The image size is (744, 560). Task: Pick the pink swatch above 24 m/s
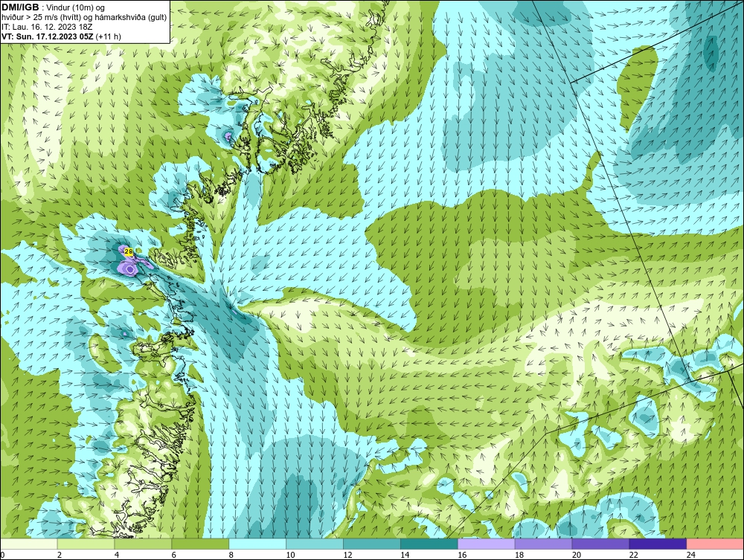pyautogui.click(x=715, y=544)
